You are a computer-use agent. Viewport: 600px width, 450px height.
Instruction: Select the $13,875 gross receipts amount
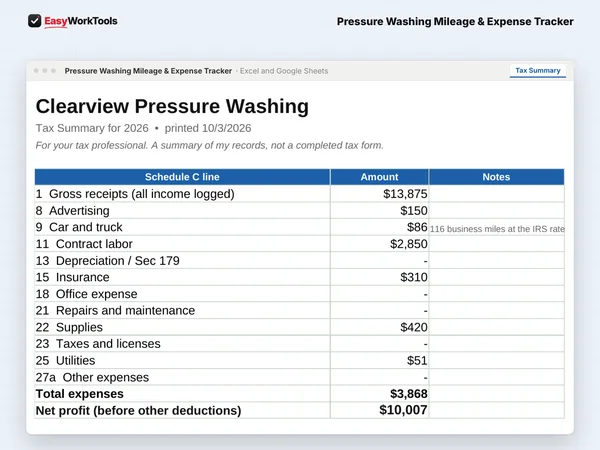(405, 194)
